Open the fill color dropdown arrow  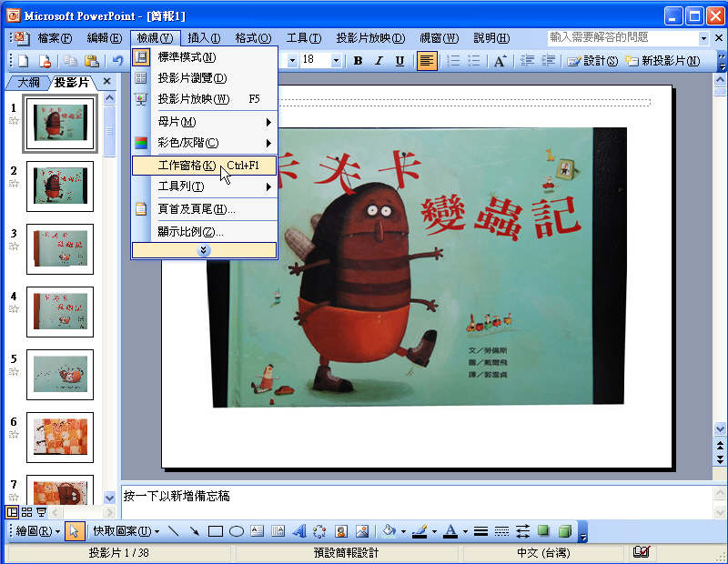coord(403,531)
